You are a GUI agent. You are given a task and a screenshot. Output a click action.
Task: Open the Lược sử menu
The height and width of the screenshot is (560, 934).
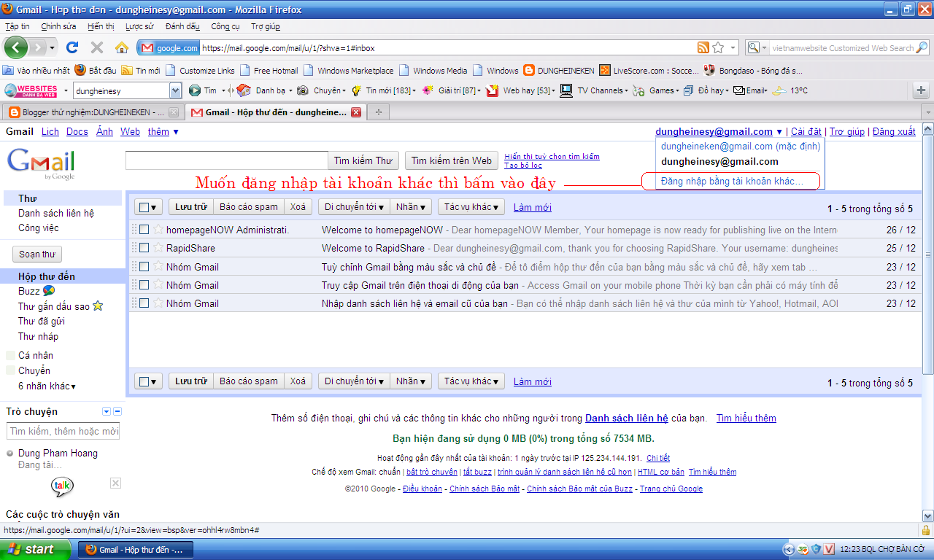click(x=139, y=26)
